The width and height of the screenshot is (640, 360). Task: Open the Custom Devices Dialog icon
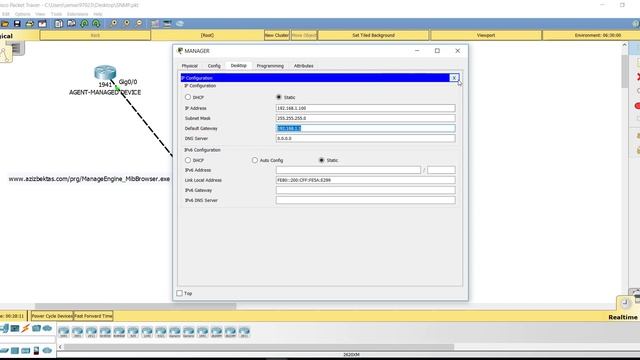click(167, 24)
